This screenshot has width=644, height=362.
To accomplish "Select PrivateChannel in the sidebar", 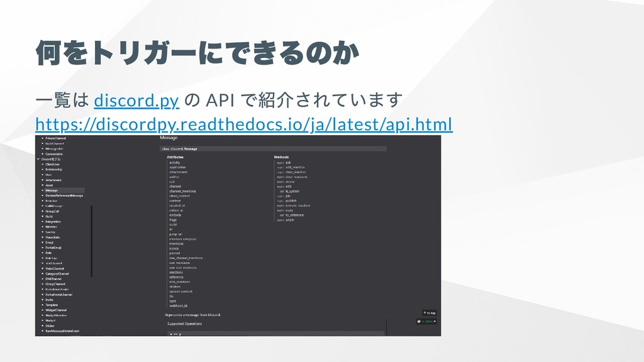I will click(x=55, y=138).
